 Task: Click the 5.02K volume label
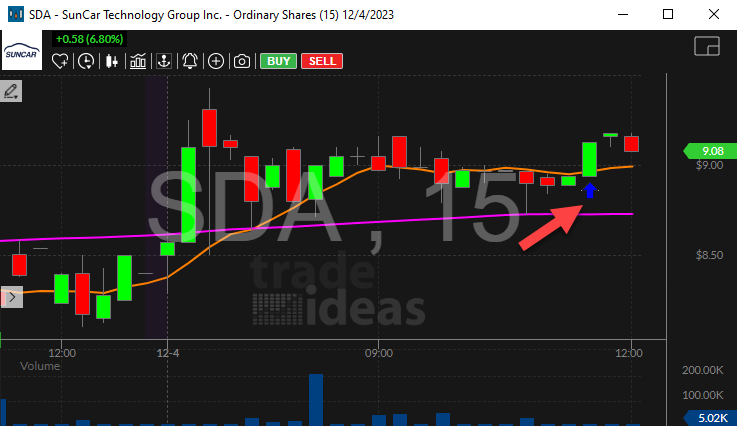(710, 418)
